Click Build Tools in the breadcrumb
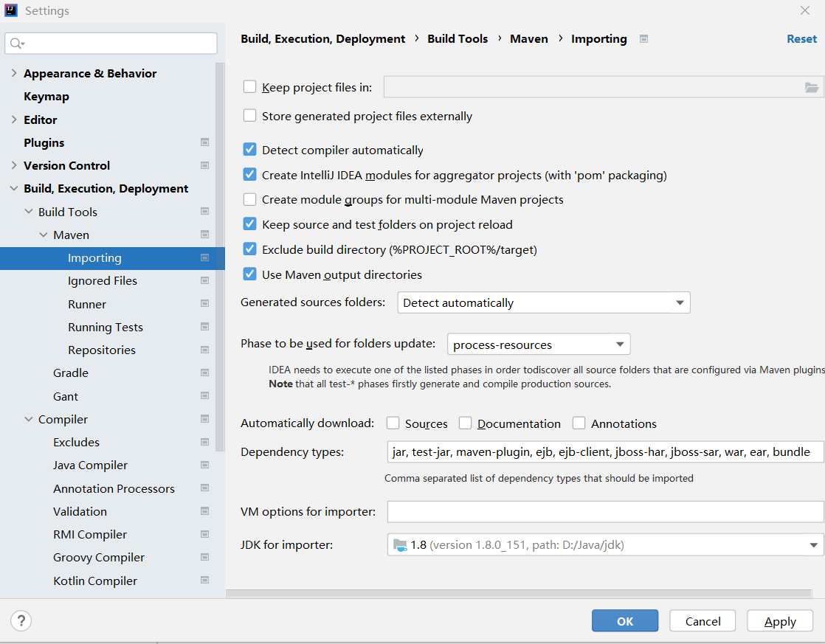 [x=458, y=39]
